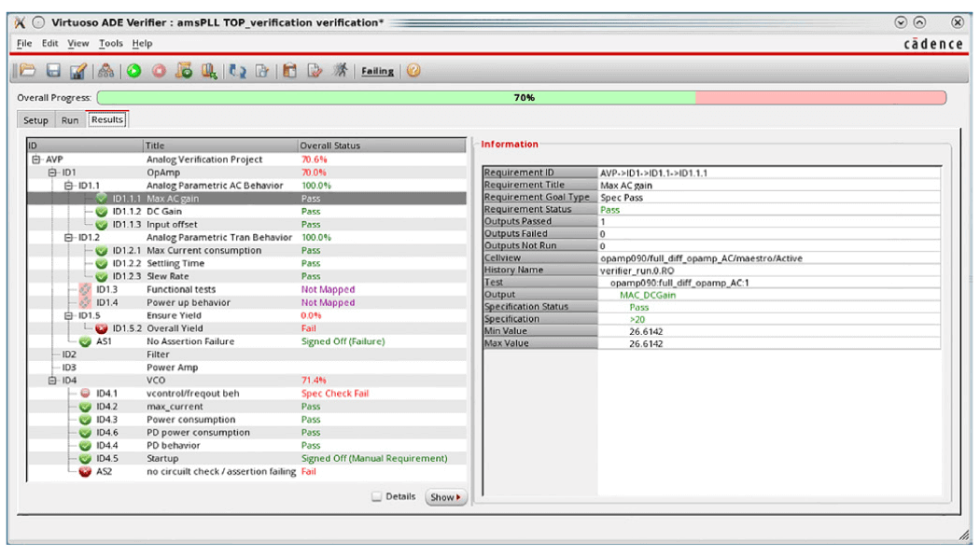Open the requirements hierarchy icon in toolbar
This screenshot has width=980, height=555.
[105, 71]
